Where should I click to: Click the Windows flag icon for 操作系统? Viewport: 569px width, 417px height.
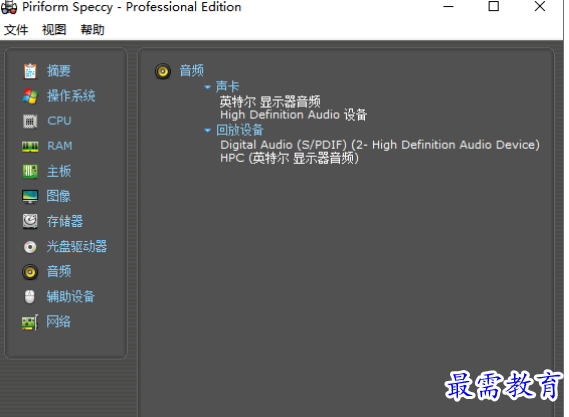30,96
